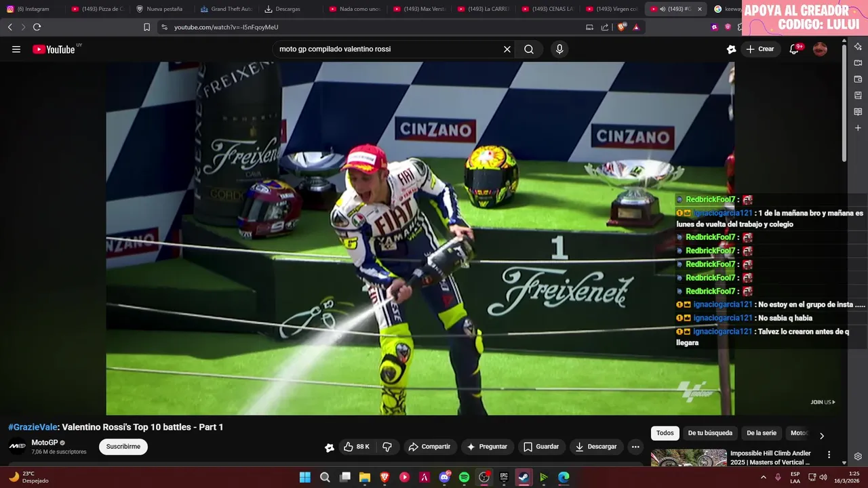The width and height of the screenshot is (868, 488).
Task: Click the #GrazieVale hashtag link
Action: [33, 427]
